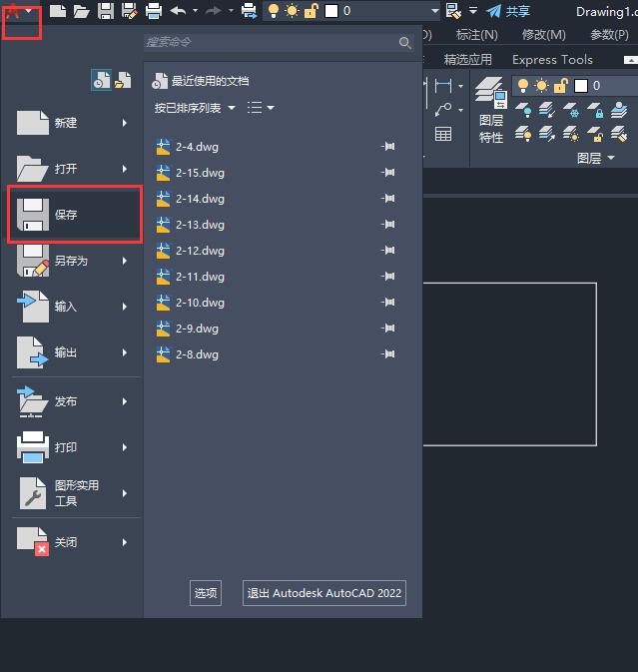The width and height of the screenshot is (638, 672).
Task: Click white color swatch in ribbon layer list
Action: click(581, 86)
